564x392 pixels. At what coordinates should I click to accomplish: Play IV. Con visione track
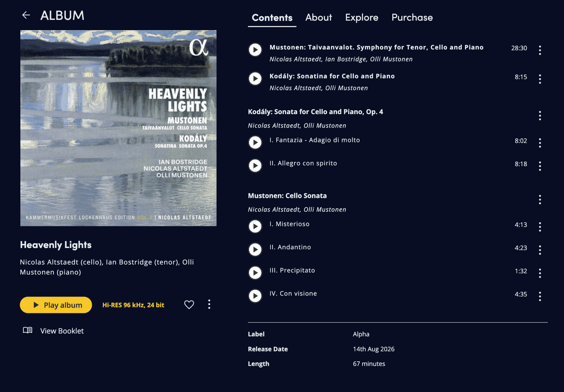click(255, 296)
